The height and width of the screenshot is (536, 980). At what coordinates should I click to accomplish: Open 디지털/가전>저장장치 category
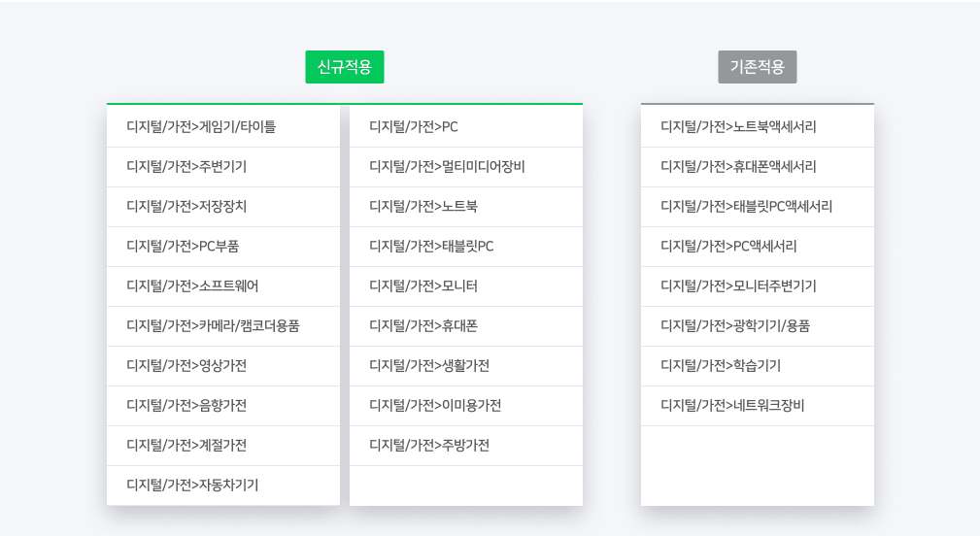pos(186,207)
